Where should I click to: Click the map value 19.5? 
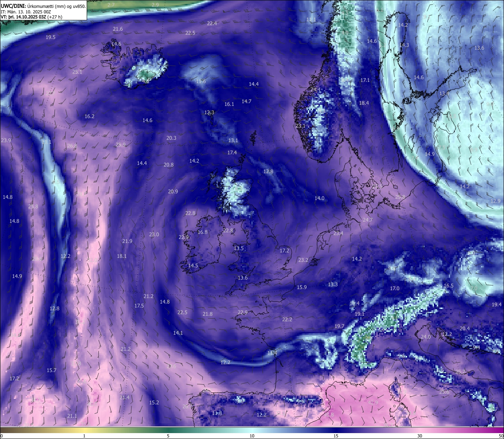50,37
